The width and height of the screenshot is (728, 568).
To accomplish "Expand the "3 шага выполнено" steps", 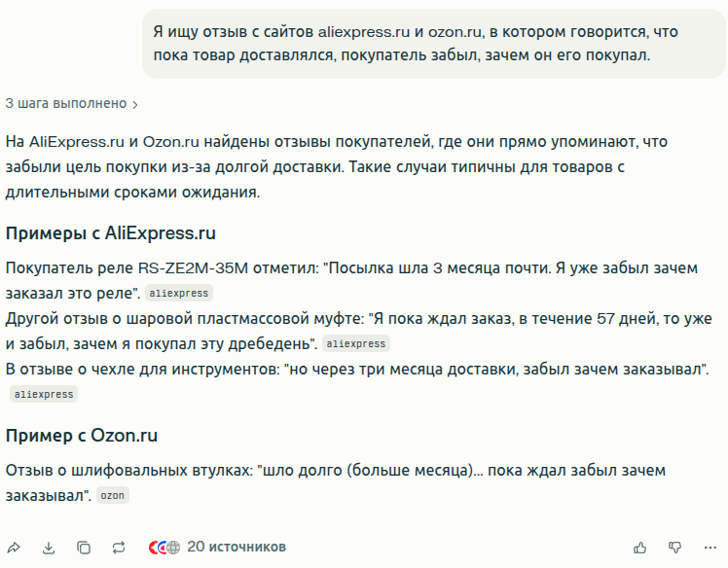I will (66, 103).
